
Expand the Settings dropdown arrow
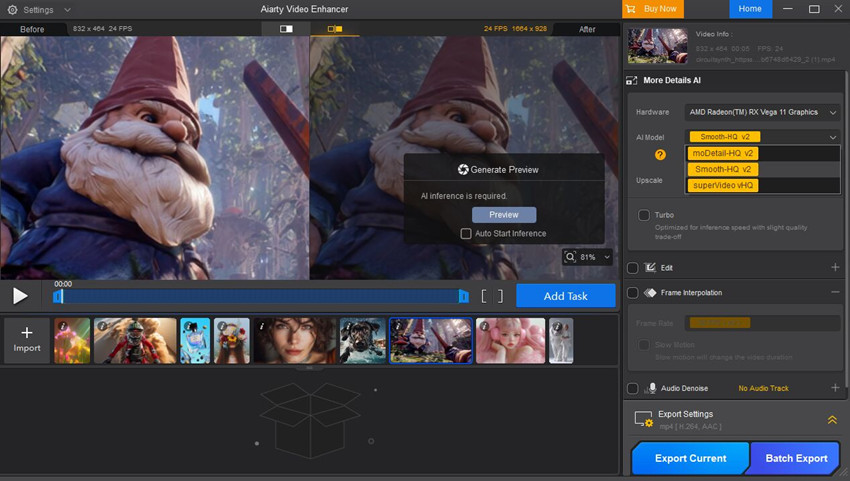67,10
